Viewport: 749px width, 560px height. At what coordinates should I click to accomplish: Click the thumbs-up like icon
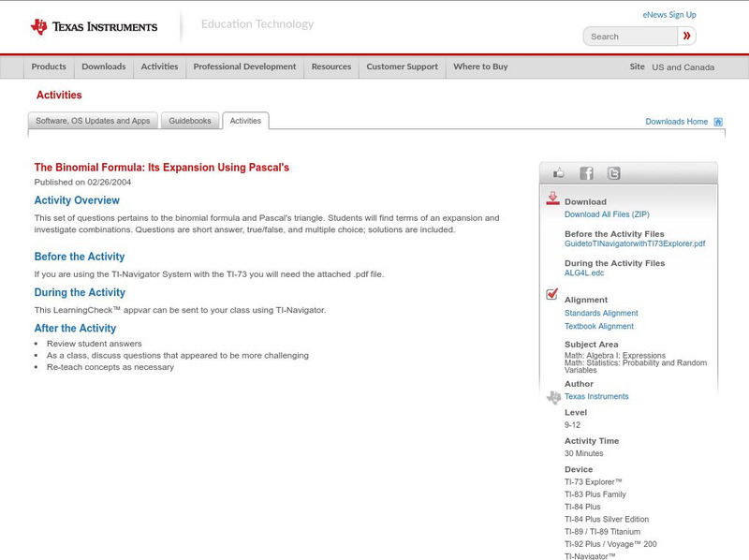pos(558,173)
